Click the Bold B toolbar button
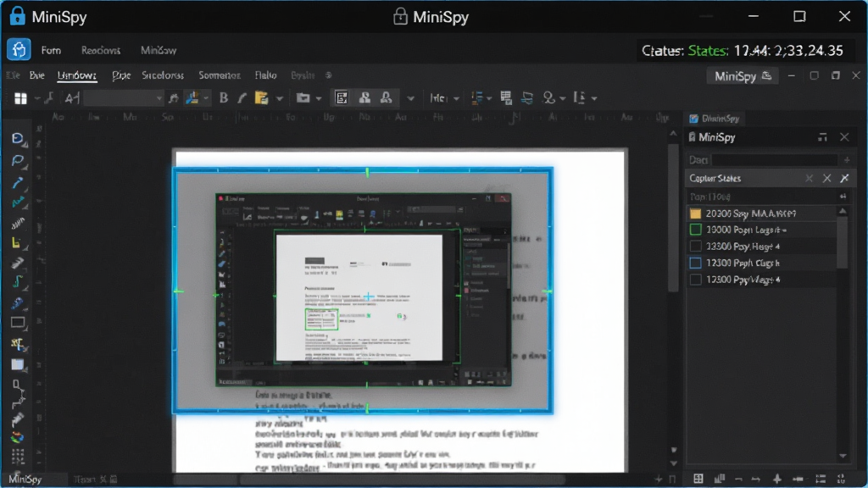Image resolution: width=868 pixels, height=488 pixels. coord(224,98)
